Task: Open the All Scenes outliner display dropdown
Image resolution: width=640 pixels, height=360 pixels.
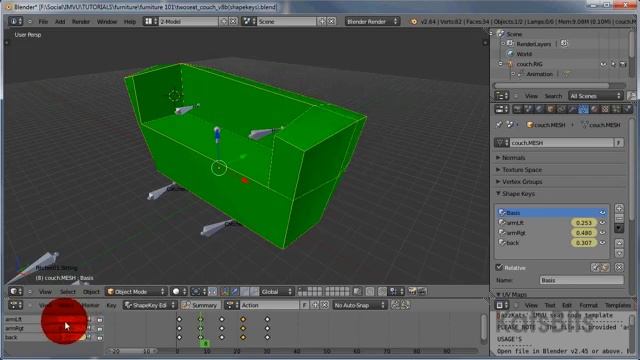Action: coord(596,96)
